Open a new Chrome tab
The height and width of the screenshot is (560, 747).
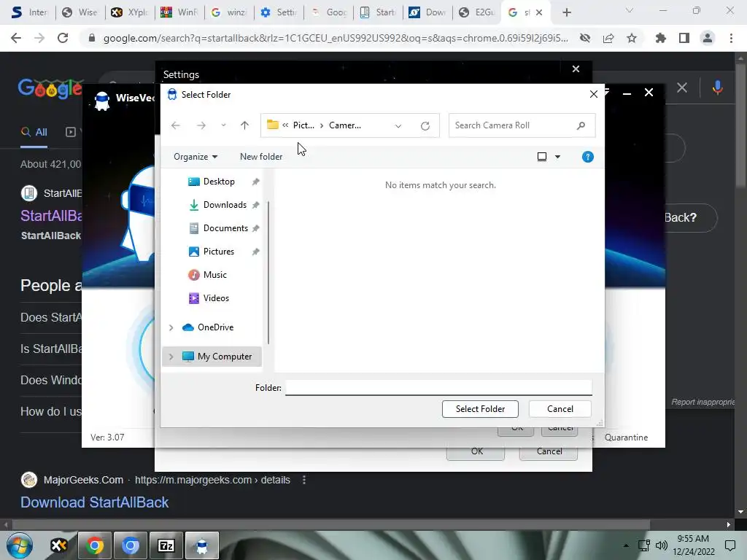point(566,12)
